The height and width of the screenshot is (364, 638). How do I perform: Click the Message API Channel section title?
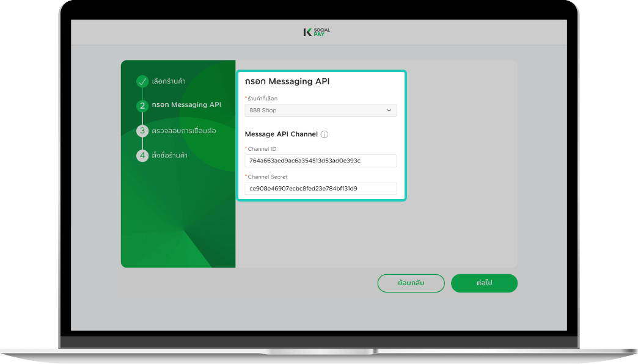point(280,134)
